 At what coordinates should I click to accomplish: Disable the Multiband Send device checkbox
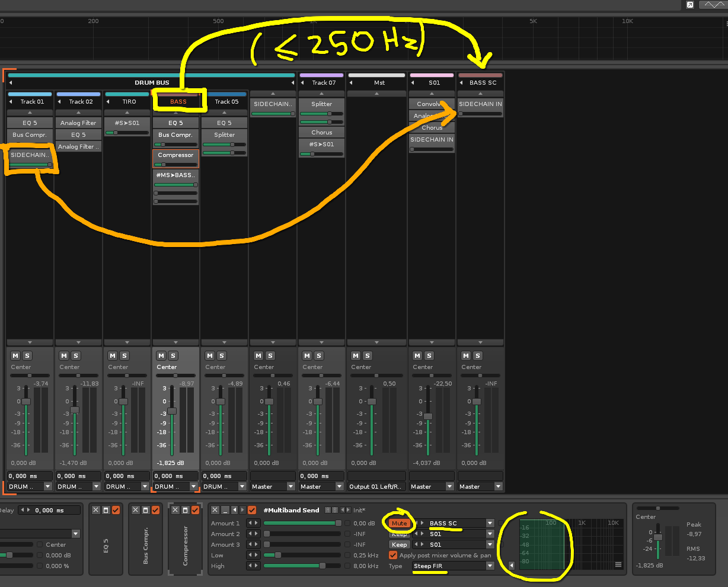[x=252, y=510]
